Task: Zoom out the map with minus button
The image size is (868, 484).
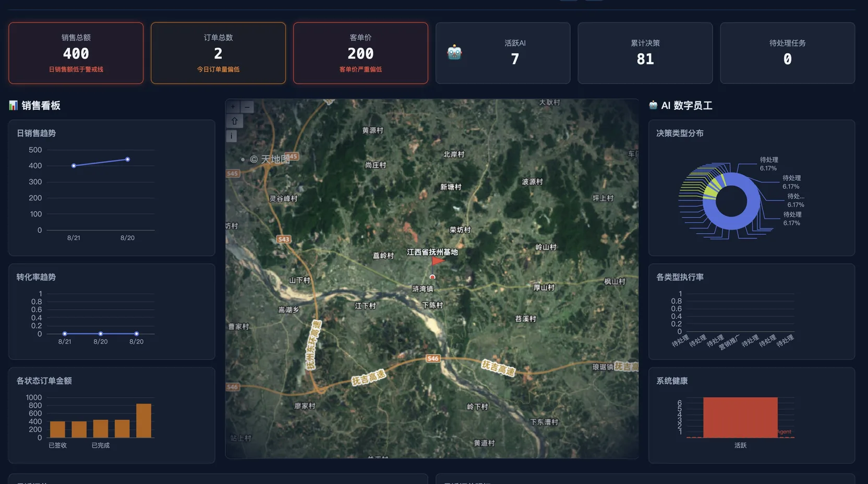Action: coord(247,107)
